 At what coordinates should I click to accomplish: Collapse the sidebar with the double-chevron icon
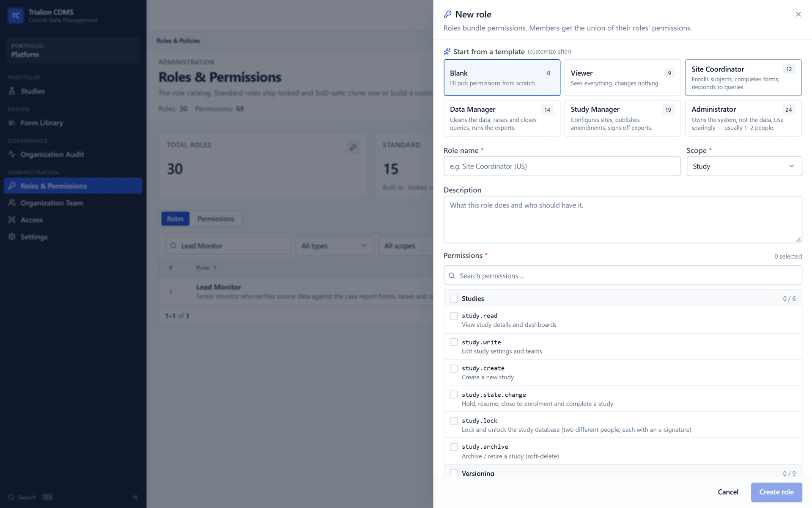[x=135, y=497]
